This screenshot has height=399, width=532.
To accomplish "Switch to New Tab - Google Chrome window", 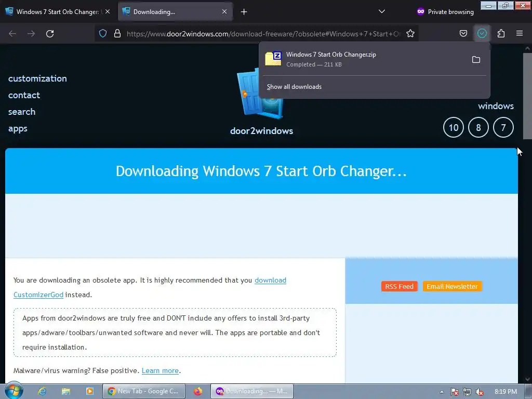I will pyautogui.click(x=144, y=391).
